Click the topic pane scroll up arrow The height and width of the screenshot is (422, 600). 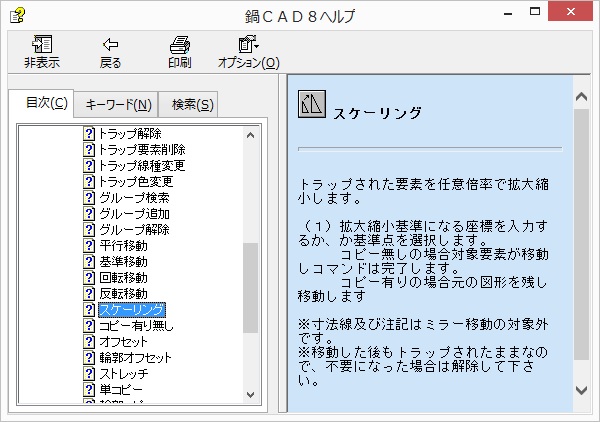pos(581,97)
